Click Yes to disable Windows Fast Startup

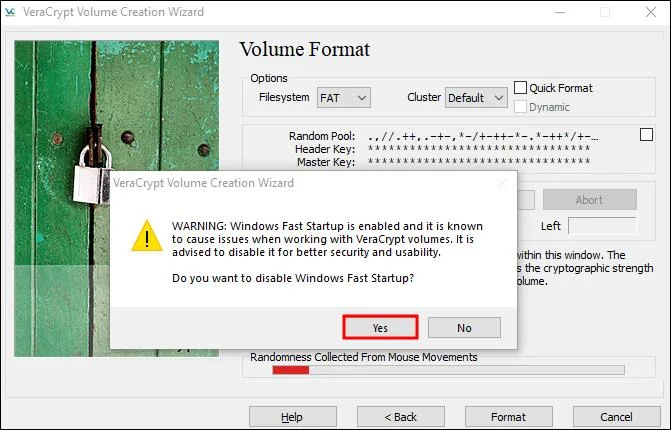[x=380, y=328]
